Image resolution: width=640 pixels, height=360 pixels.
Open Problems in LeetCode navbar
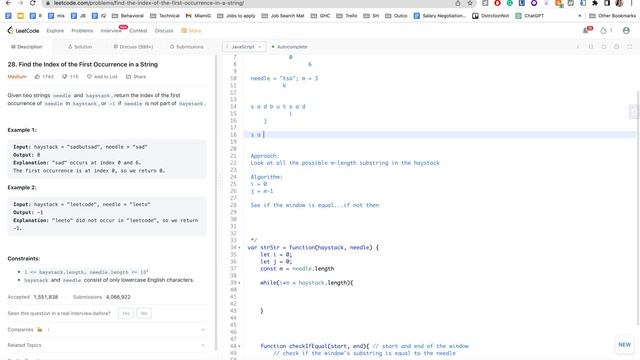(x=82, y=31)
